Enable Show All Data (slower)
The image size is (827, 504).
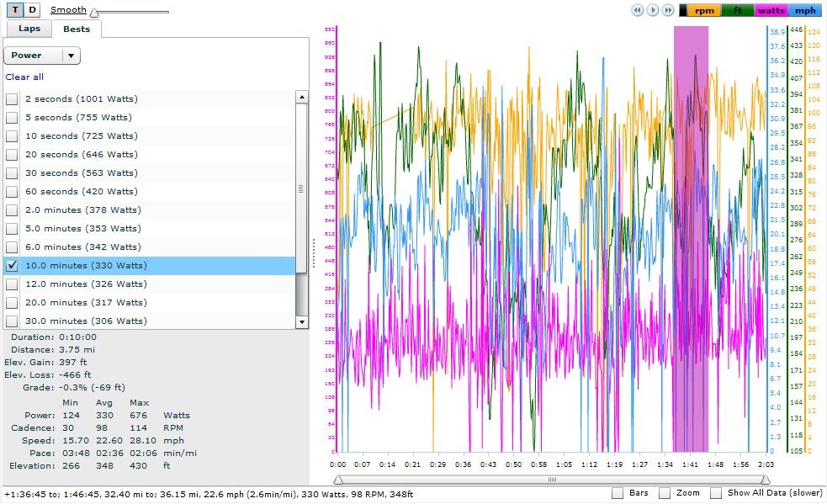[716, 493]
